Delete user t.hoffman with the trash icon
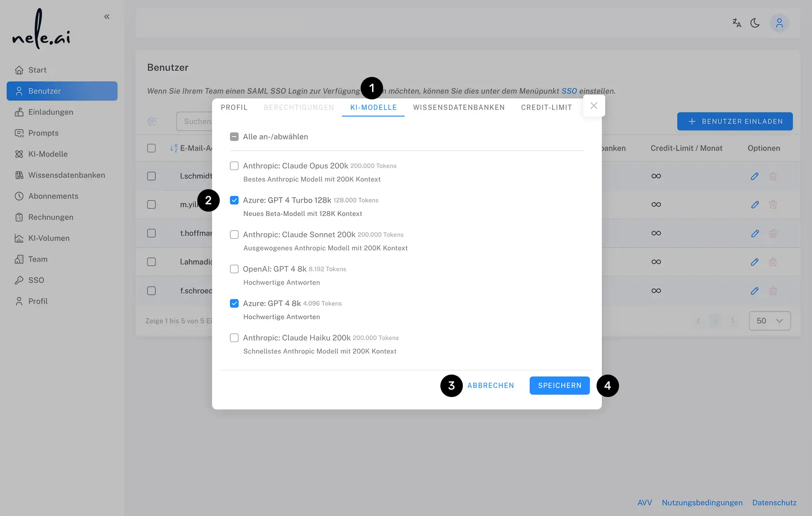The image size is (812, 516). 773,233
